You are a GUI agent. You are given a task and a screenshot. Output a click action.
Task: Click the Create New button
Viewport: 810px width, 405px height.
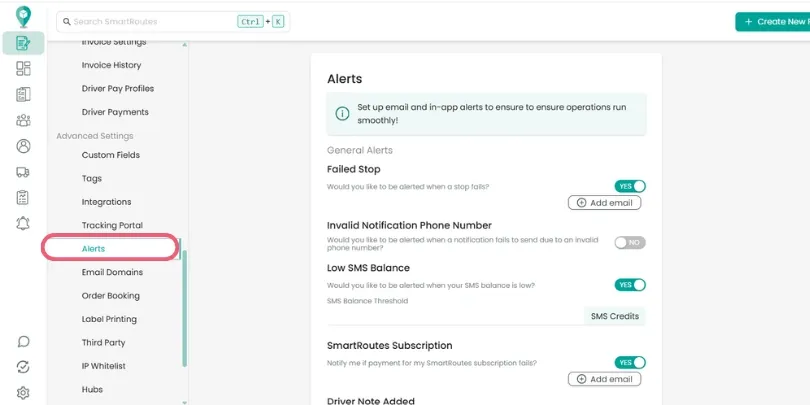click(773, 22)
